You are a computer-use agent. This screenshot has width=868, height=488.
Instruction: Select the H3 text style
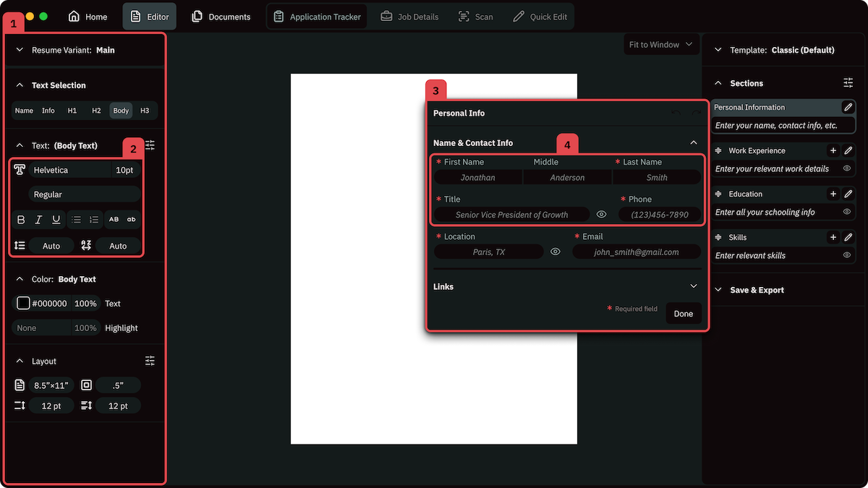(x=145, y=111)
